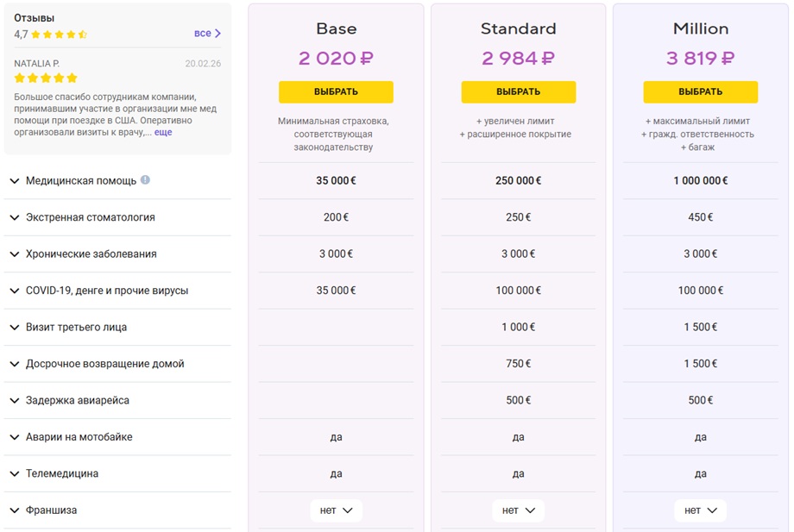The width and height of the screenshot is (794, 532).
Task: Open Франшиза dropdown for Standard plan
Action: (519, 510)
